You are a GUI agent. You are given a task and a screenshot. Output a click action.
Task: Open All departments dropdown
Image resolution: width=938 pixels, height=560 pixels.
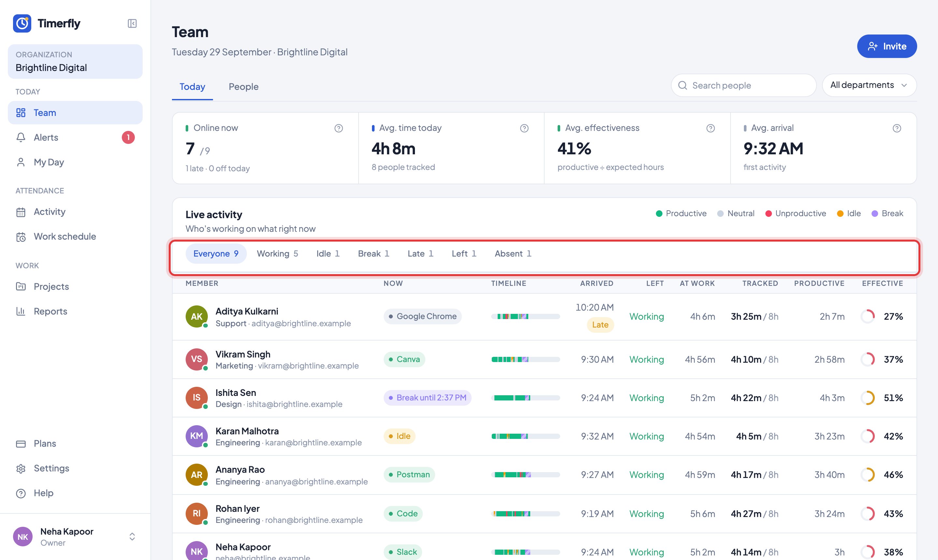[869, 85]
